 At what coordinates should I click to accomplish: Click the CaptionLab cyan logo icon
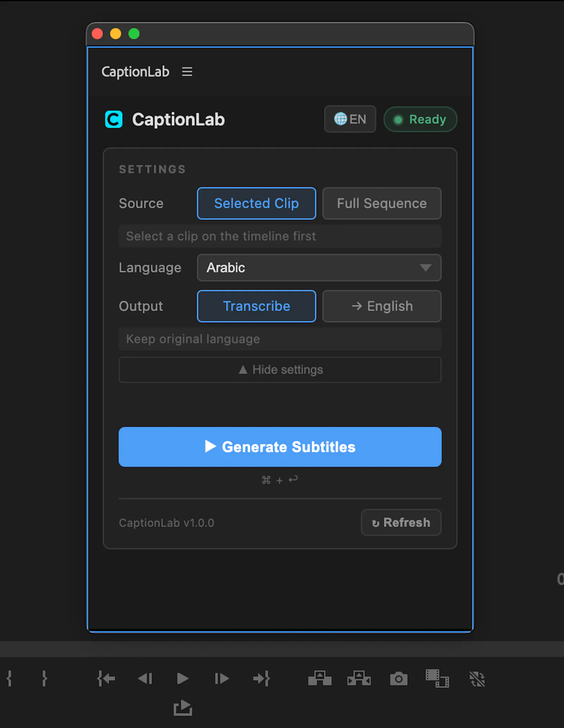tap(114, 119)
